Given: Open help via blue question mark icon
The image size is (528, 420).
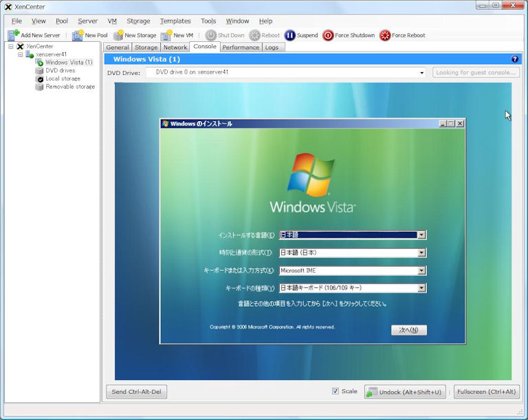Looking at the screenshot, I should tap(514, 59).
